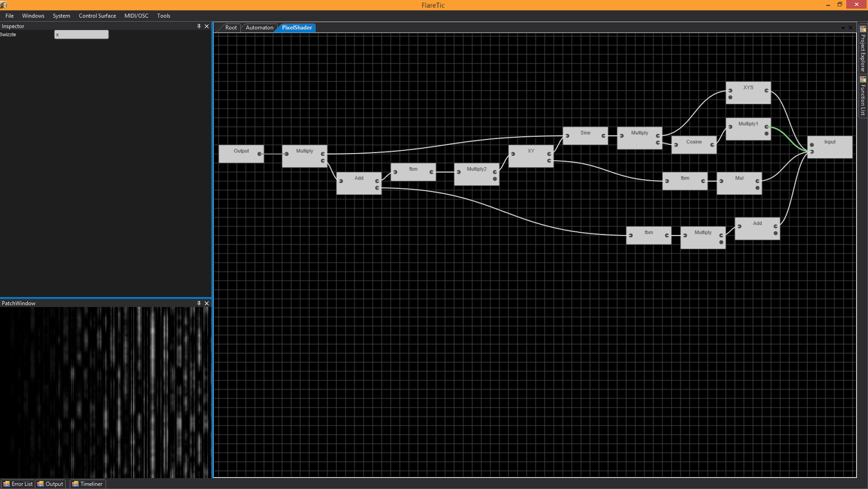868x489 pixels.
Task: Select the Cosine node
Action: (x=694, y=145)
